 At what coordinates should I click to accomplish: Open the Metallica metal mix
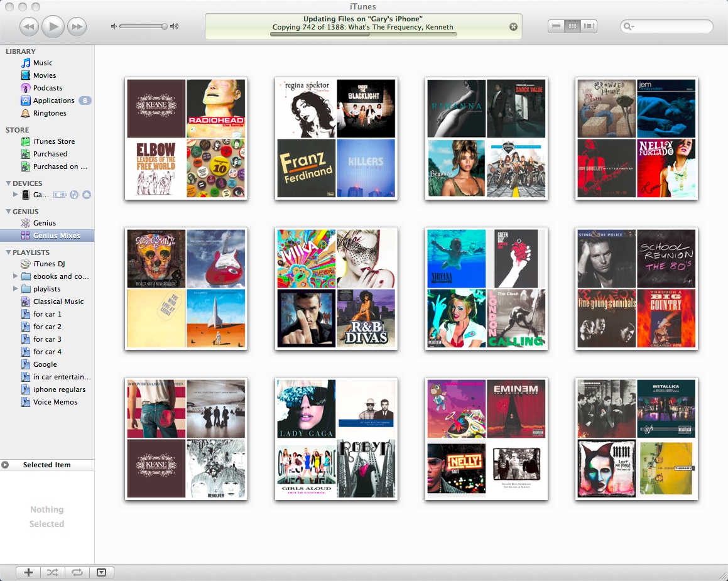click(636, 438)
